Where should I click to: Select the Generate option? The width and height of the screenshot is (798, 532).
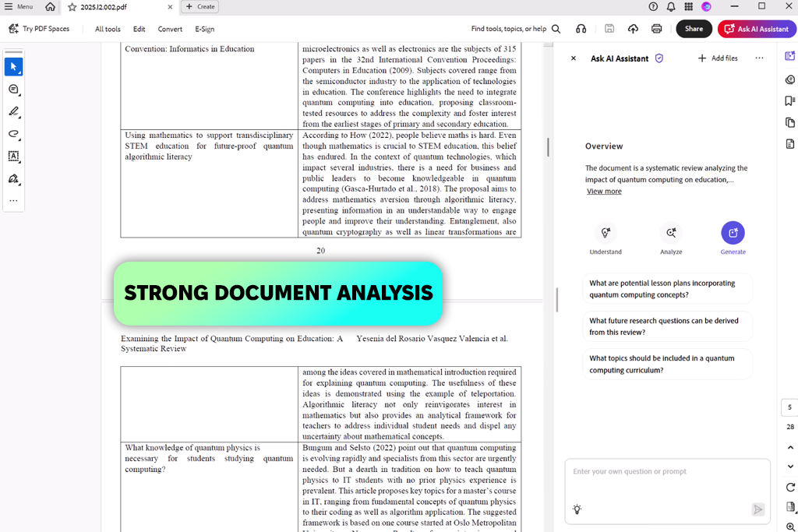pos(733,238)
